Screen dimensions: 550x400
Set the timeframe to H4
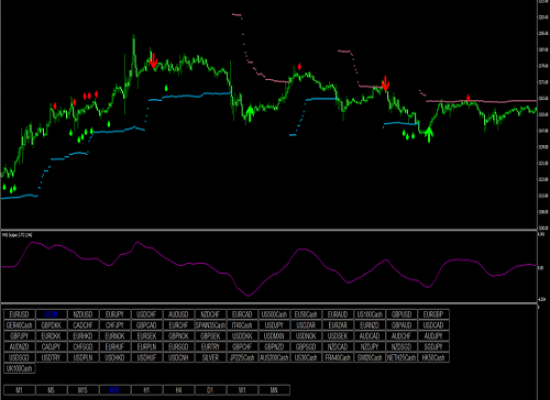(178, 390)
